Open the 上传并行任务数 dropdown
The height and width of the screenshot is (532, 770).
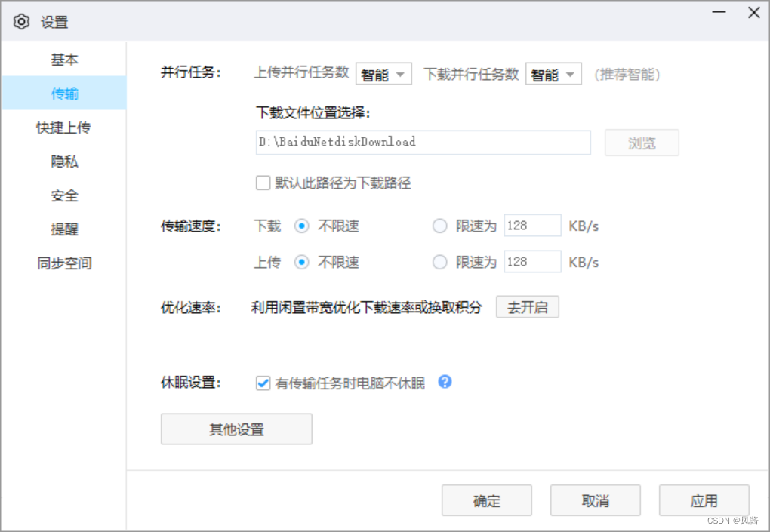click(383, 74)
